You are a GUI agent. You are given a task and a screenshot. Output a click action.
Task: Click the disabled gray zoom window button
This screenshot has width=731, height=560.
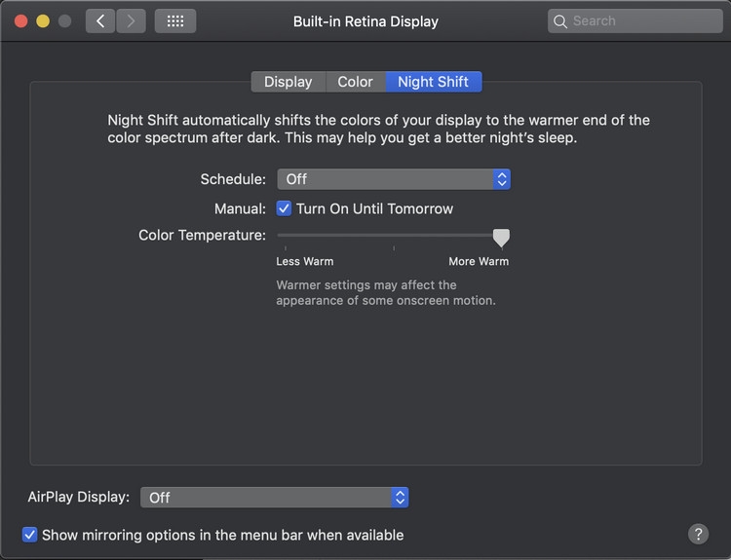click(64, 20)
